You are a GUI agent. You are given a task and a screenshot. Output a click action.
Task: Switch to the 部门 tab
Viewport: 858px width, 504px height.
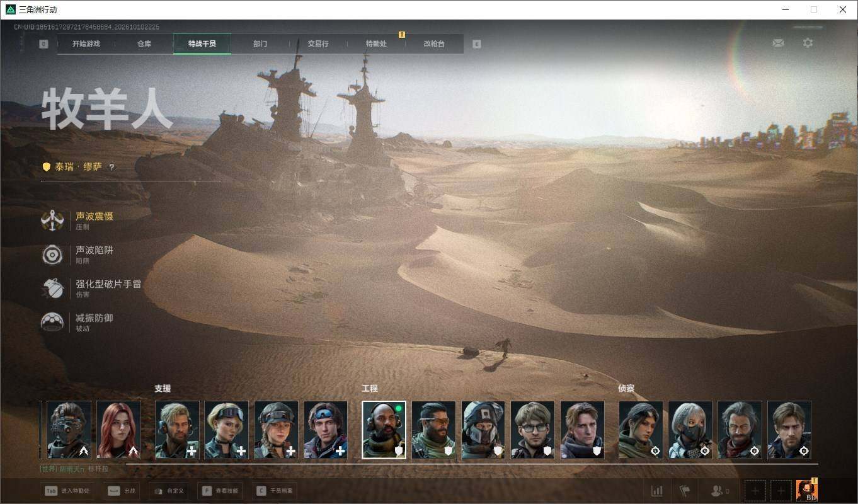tap(260, 44)
